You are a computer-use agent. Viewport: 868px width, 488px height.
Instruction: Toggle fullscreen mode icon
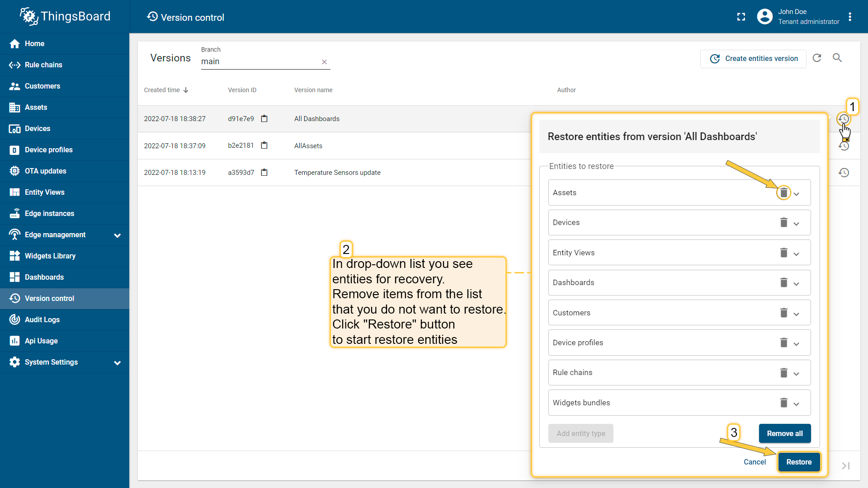(741, 17)
